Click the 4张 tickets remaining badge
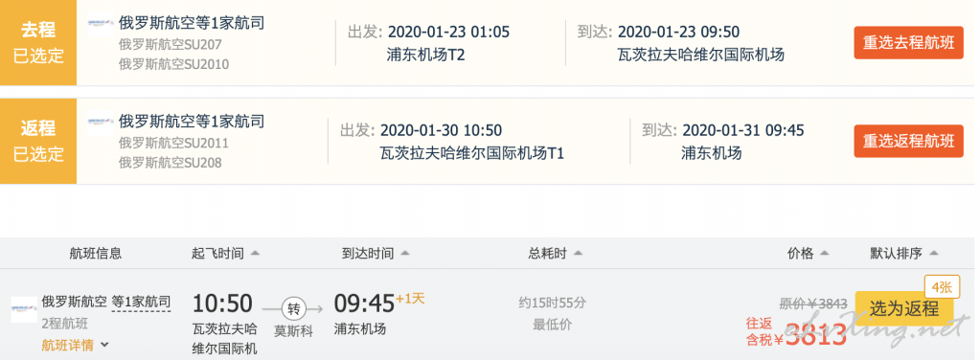The image size is (980, 360). pos(942,287)
